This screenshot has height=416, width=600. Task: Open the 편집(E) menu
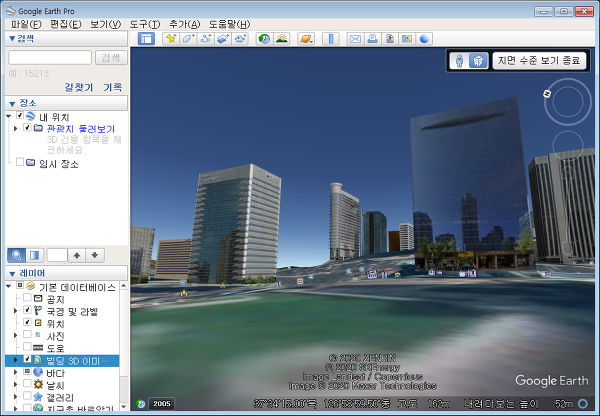coord(66,24)
